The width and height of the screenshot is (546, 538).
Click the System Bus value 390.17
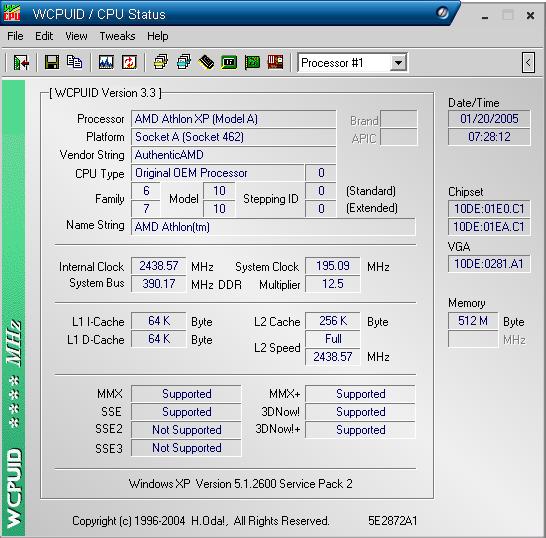158,284
